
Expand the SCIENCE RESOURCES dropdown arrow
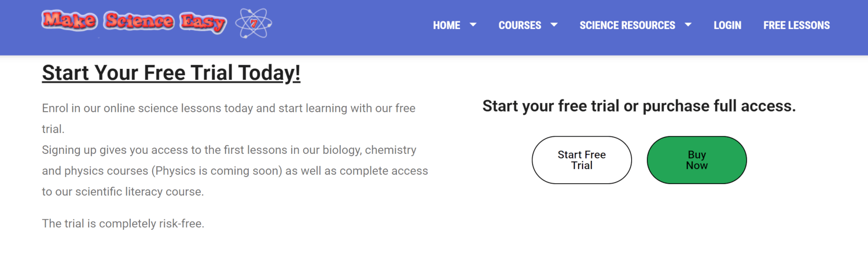688,25
